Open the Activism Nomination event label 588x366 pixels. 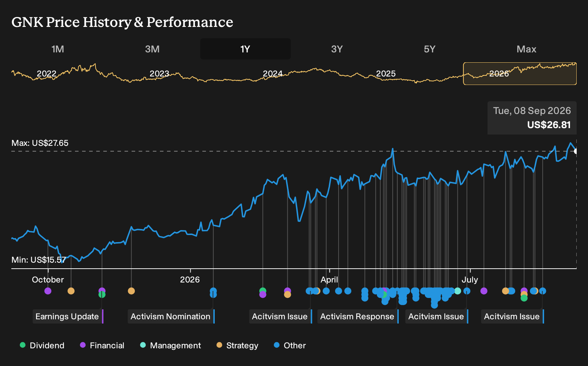(x=171, y=316)
